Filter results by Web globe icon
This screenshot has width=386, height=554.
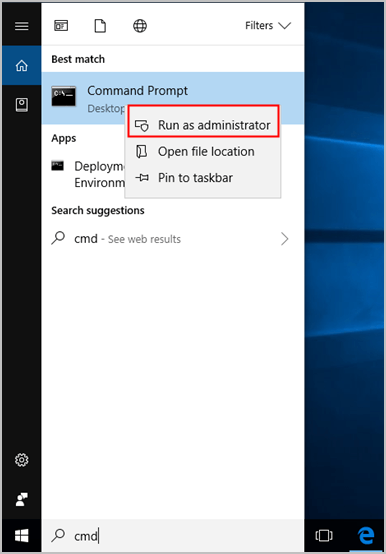point(140,26)
